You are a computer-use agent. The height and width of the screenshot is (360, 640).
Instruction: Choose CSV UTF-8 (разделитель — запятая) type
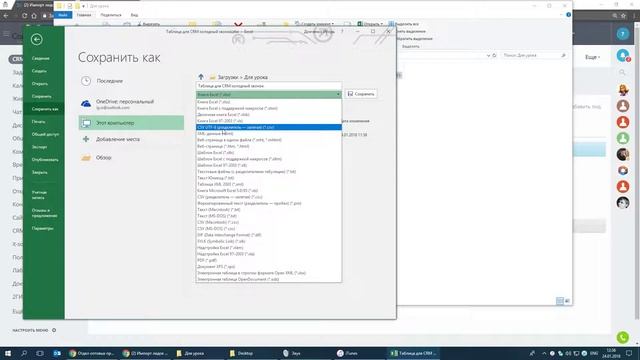point(269,127)
